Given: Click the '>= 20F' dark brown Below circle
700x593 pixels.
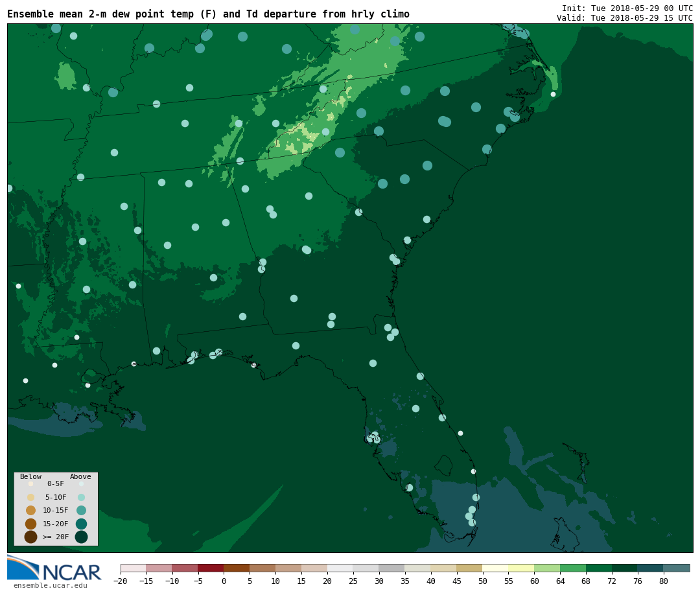Looking at the screenshot, I should coord(30,537).
